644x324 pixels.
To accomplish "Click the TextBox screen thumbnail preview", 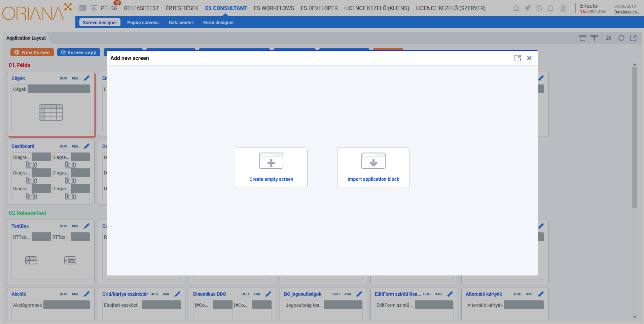I will 51,256.
